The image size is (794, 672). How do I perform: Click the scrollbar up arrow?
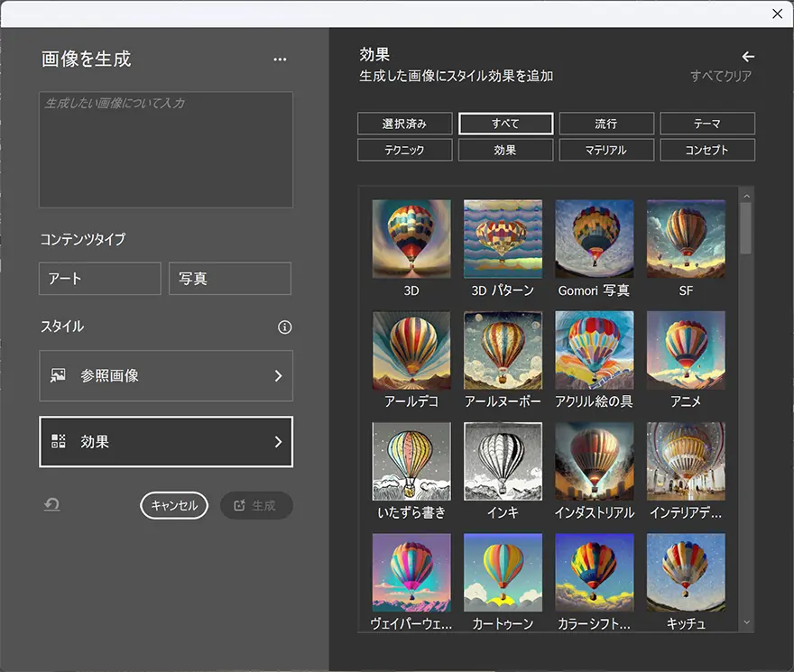click(746, 196)
